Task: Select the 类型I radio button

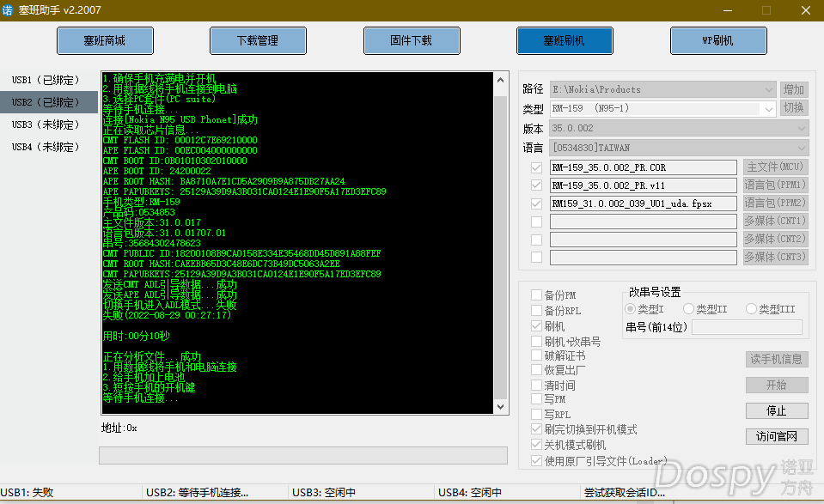Action: pyautogui.click(x=630, y=309)
